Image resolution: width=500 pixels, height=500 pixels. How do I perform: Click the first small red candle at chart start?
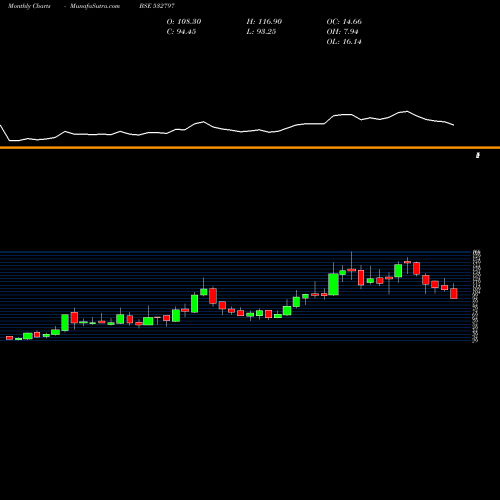pyautogui.click(x=9, y=338)
